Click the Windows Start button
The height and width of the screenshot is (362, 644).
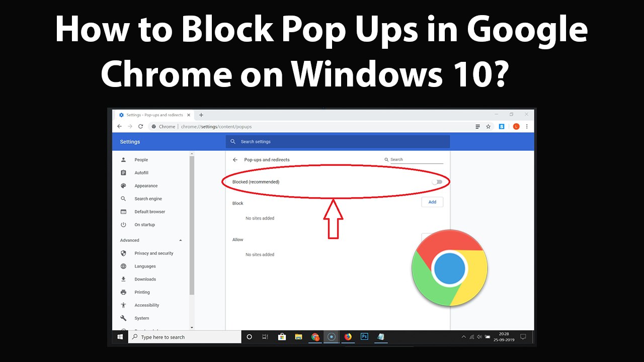(121, 337)
